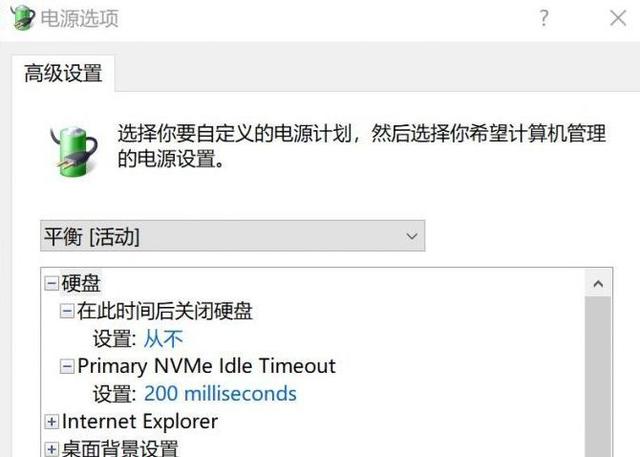Image resolution: width=640 pixels, height=457 pixels.
Task: Click the 从不 setting value link
Action: [164, 339]
